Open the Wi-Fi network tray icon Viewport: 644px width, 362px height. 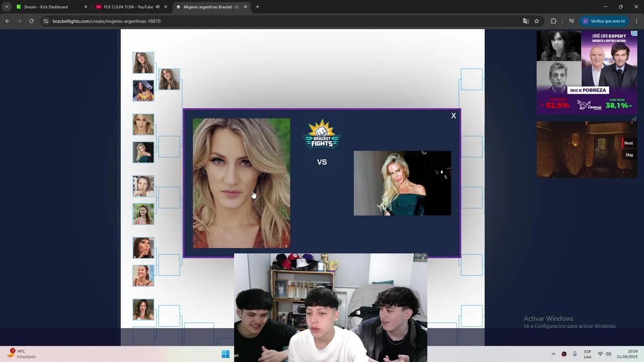click(x=600, y=354)
